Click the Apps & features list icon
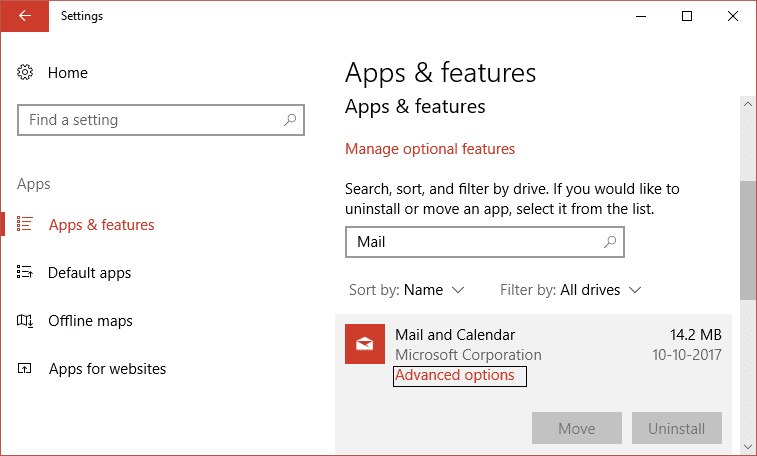Screen dimensions: 757x456 [26, 225]
